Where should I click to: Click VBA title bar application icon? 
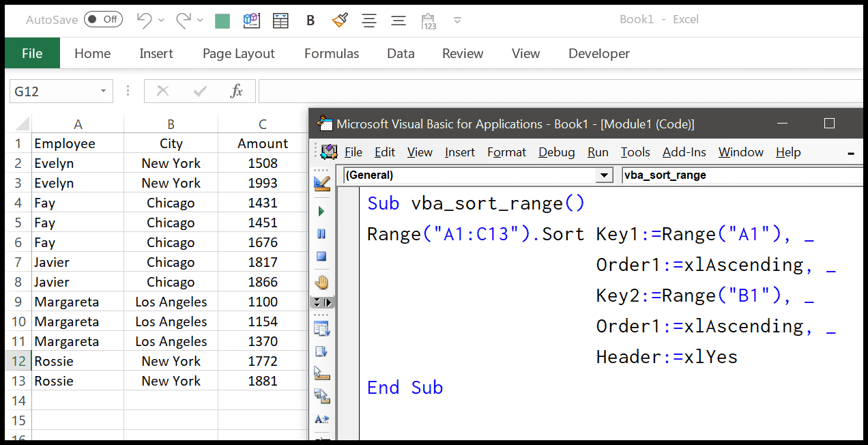[325, 124]
